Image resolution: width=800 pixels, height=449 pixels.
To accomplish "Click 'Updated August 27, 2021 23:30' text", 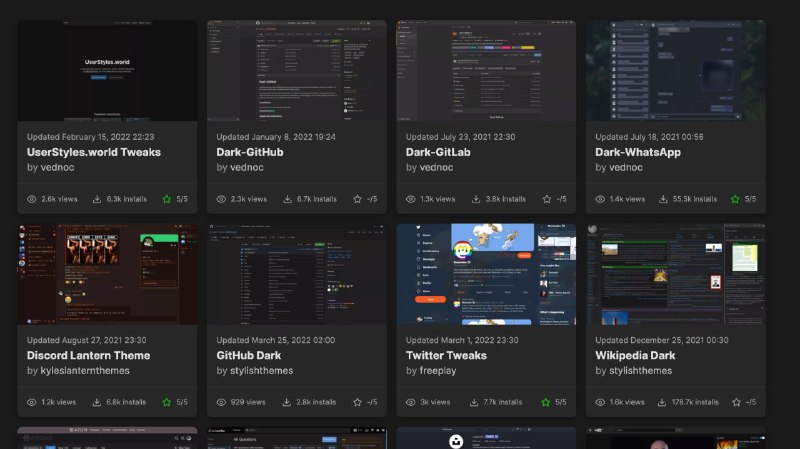I will (87, 340).
